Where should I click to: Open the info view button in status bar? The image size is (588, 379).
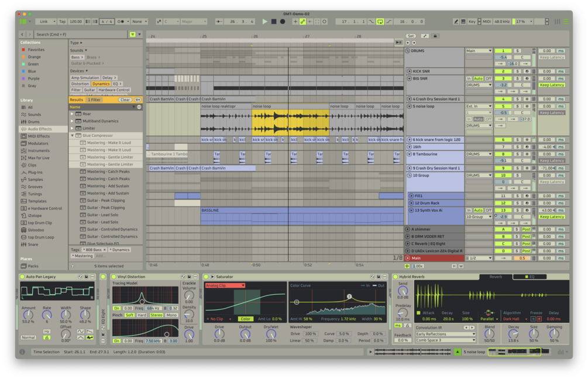coord(22,352)
